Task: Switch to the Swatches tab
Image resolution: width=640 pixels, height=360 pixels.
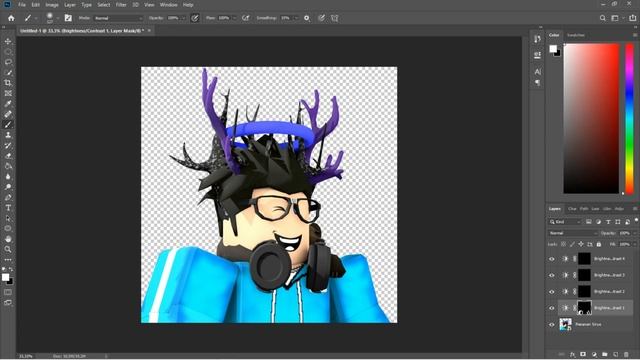Action: [x=576, y=35]
